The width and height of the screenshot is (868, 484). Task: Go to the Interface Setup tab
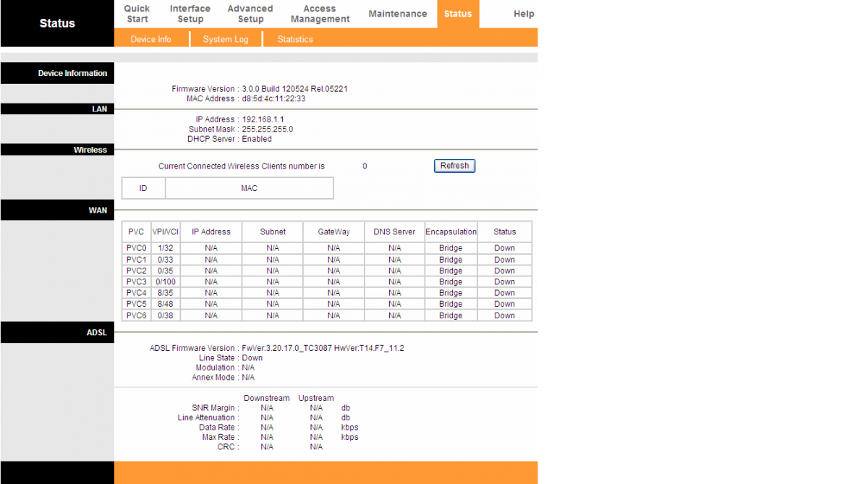pyautogui.click(x=190, y=14)
